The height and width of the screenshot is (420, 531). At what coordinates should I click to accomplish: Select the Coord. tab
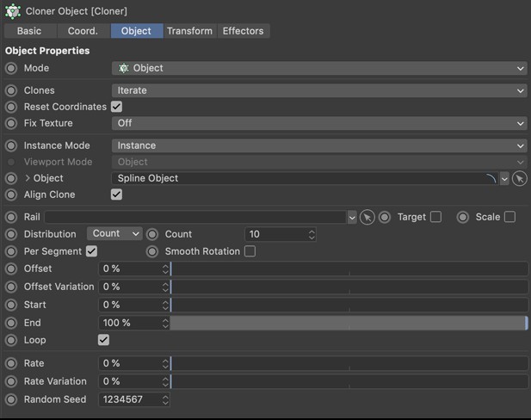pyautogui.click(x=83, y=31)
